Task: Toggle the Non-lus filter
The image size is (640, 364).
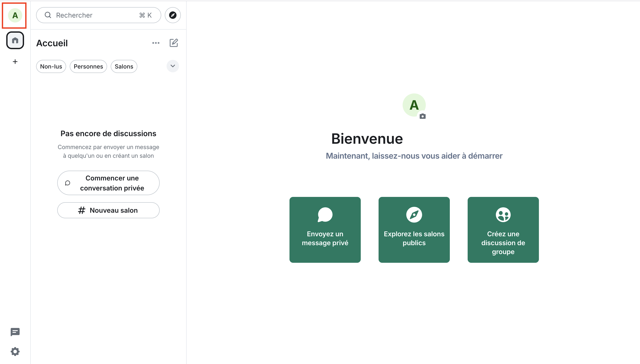Action: (51, 67)
